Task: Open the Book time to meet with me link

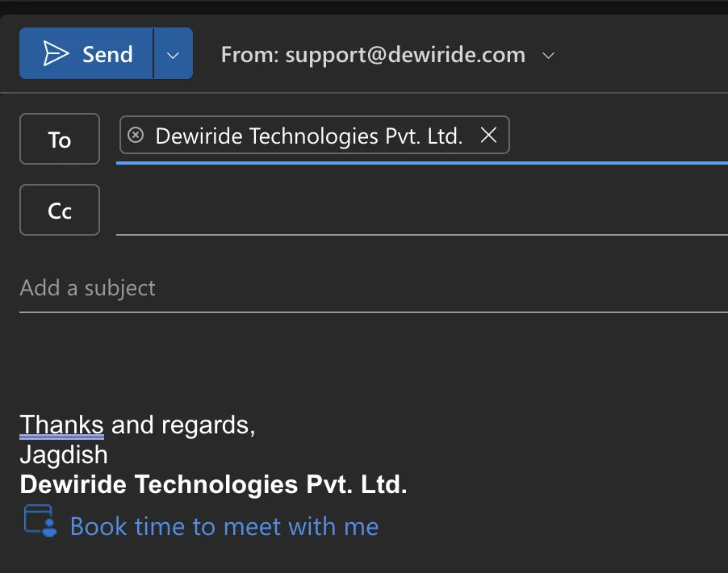Action: 224,526
